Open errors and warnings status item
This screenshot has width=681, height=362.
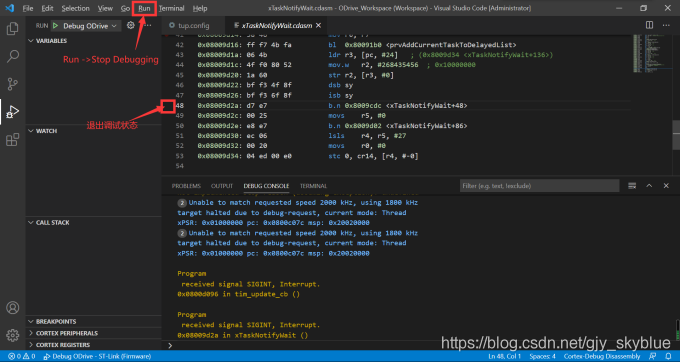click(22, 356)
